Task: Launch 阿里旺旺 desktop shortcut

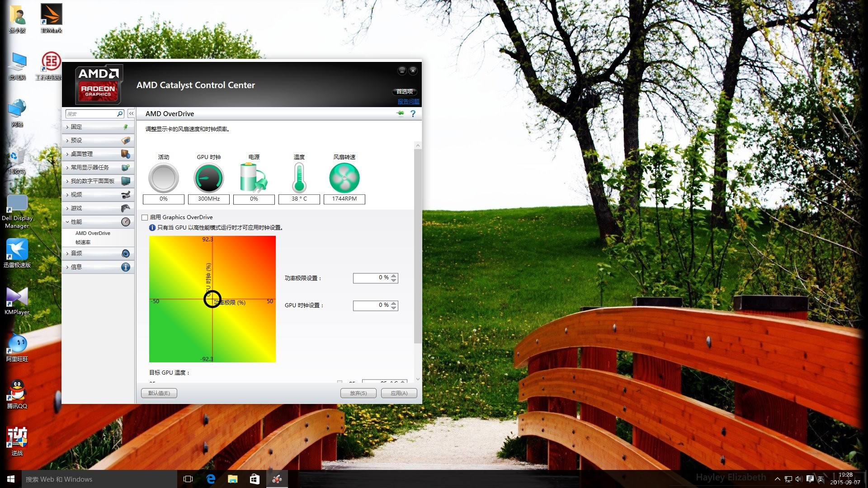Action: click(17, 348)
